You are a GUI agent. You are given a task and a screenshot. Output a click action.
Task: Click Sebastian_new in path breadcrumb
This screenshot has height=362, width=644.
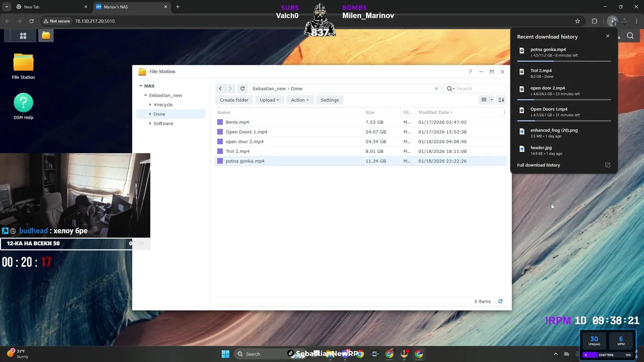(269, 88)
